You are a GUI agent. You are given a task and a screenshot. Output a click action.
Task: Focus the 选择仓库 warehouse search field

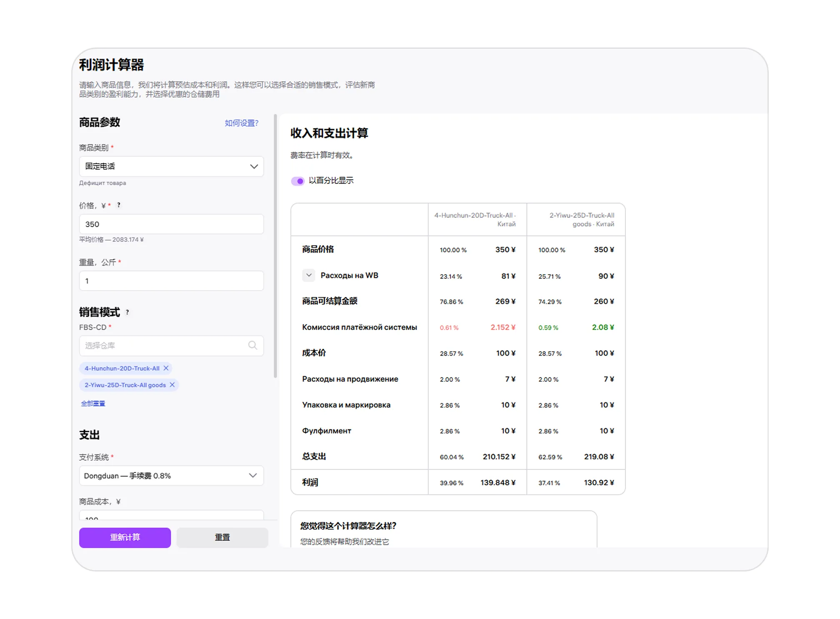pyautogui.click(x=171, y=346)
